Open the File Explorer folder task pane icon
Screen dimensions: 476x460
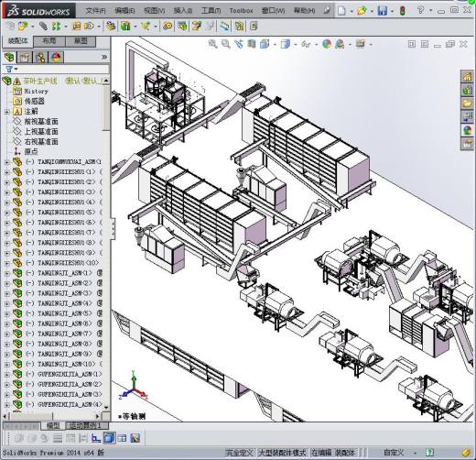[467, 104]
